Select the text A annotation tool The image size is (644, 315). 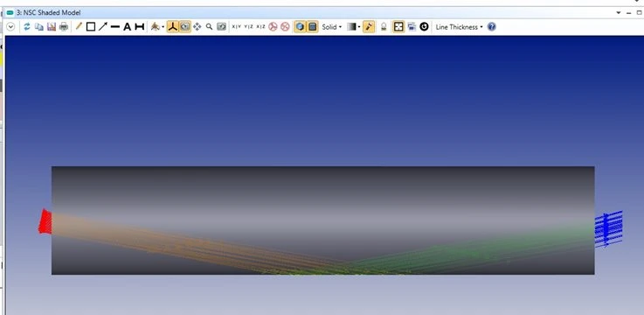(x=128, y=27)
